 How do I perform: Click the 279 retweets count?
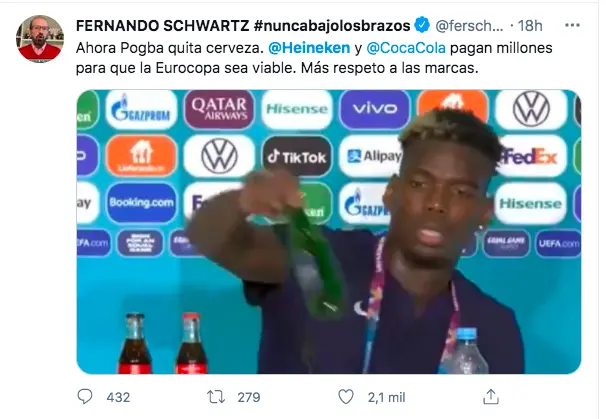click(x=249, y=397)
